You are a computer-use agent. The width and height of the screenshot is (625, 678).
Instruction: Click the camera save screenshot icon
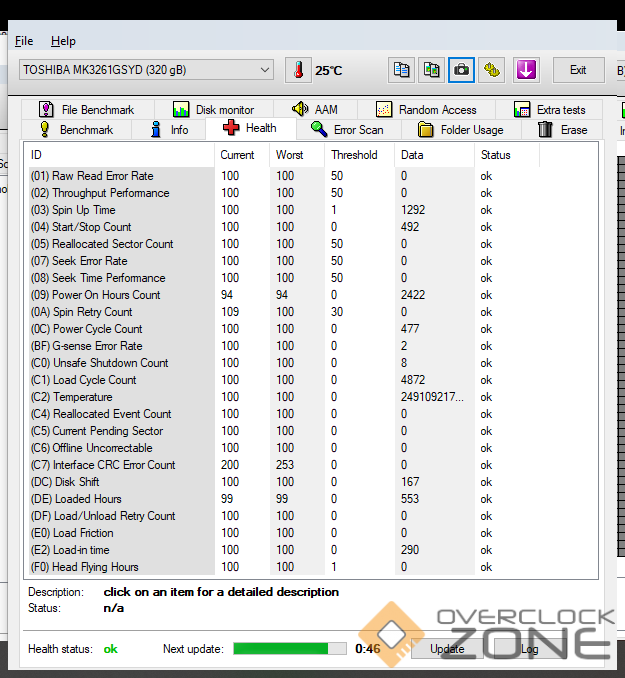(x=462, y=70)
